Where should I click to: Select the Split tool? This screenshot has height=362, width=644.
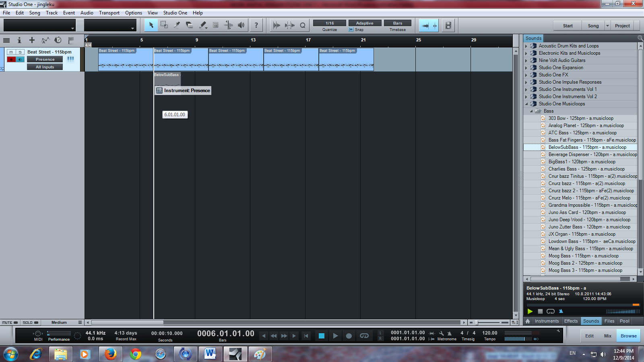[177, 25]
